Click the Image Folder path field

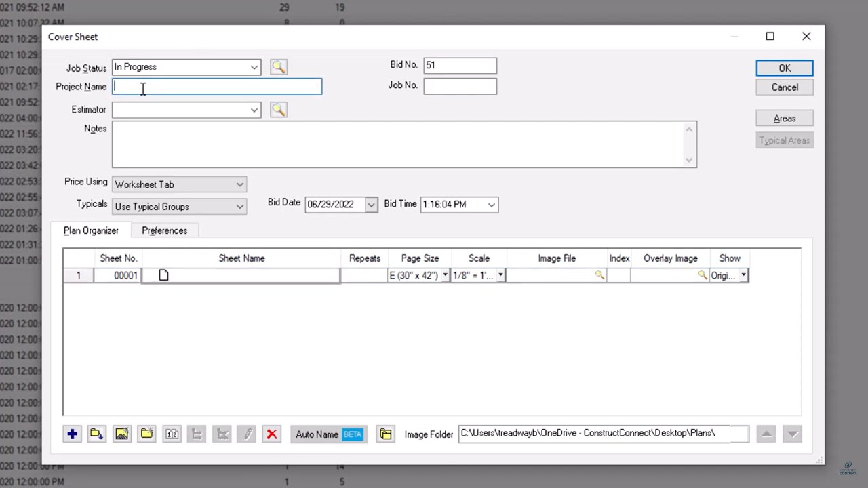[604, 433]
